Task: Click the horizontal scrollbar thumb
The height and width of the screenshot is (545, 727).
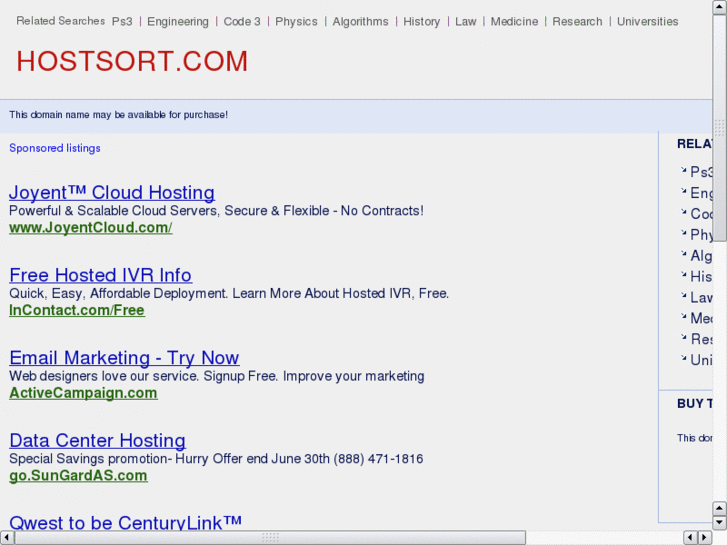Action: click(x=270, y=537)
